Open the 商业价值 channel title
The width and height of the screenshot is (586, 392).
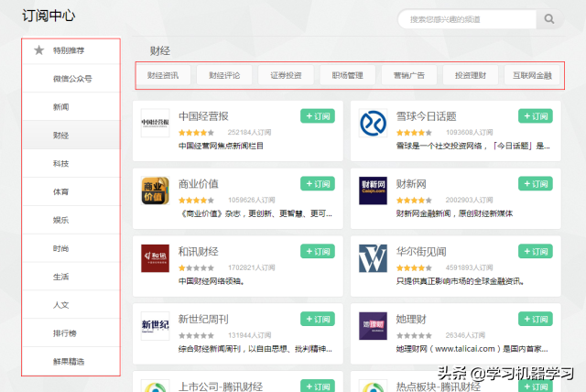[199, 184]
